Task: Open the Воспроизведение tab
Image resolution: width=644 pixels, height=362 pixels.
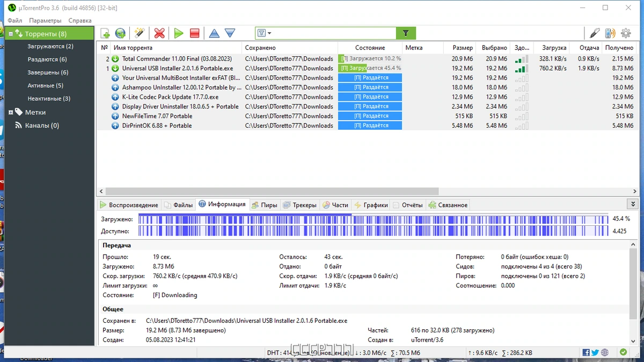Action: coord(129,205)
